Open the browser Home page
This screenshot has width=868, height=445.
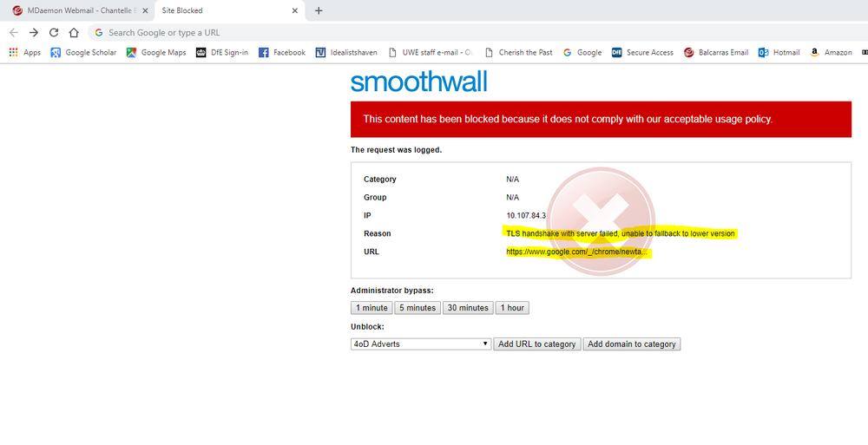pyautogui.click(x=74, y=33)
